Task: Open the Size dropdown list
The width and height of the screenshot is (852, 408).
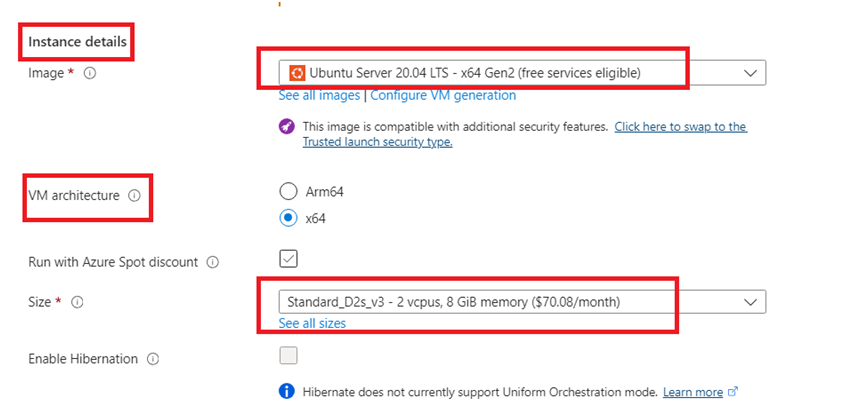Action: point(751,301)
